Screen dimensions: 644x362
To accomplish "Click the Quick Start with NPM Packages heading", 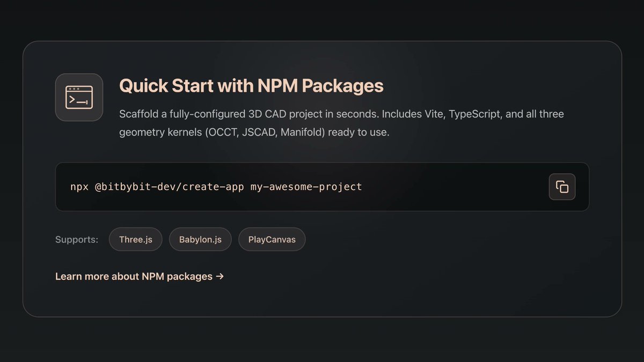I will tap(251, 86).
